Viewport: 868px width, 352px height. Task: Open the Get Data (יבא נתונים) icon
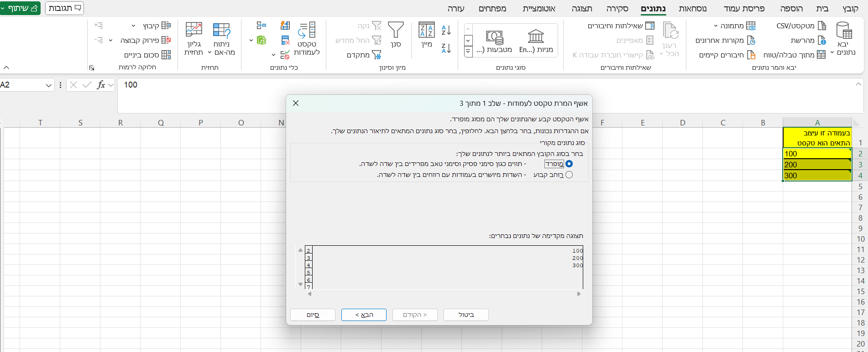click(844, 31)
